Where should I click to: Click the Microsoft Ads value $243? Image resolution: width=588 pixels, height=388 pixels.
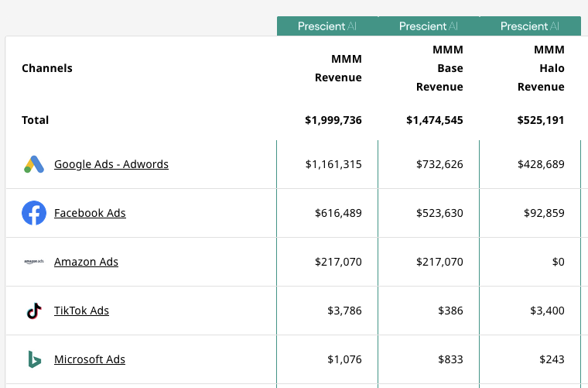coord(552,359)
